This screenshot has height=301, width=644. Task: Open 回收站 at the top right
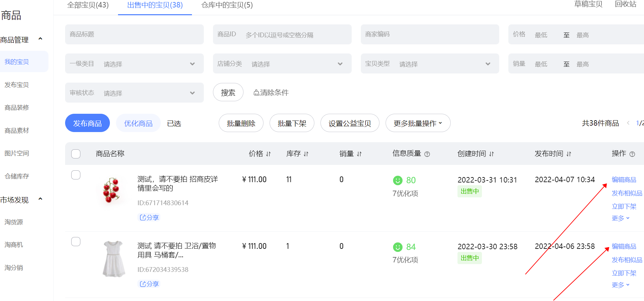click(x=626, y=4)
